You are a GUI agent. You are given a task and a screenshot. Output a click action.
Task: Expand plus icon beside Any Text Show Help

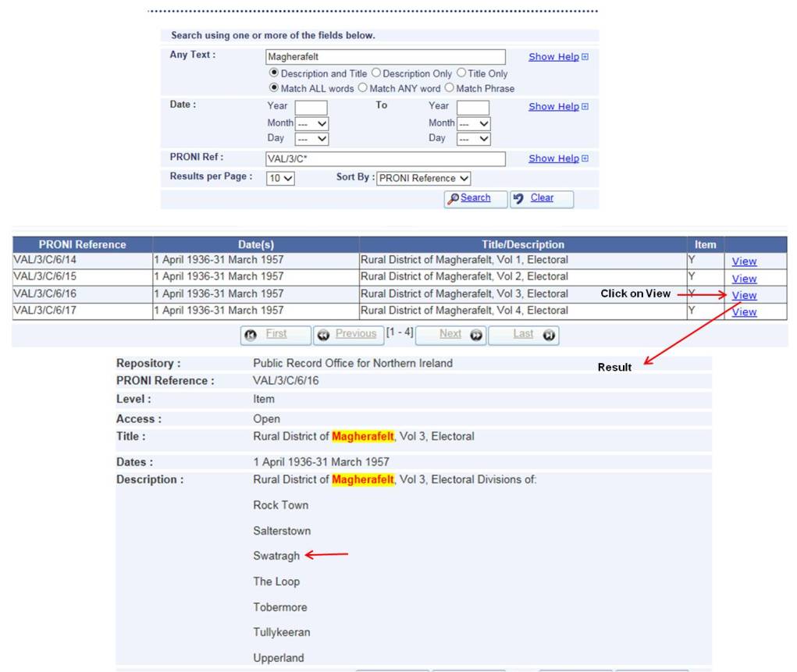point(585,57)
